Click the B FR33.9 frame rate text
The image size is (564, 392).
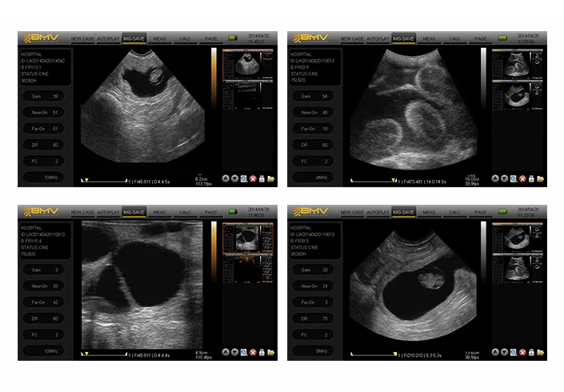(300, 67)
